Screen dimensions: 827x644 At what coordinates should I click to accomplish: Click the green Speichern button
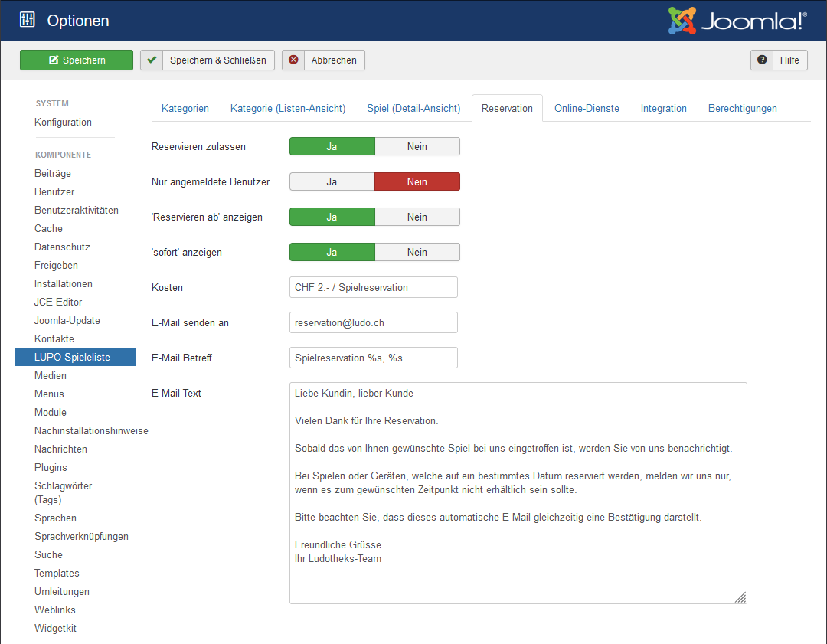[77, 60]
